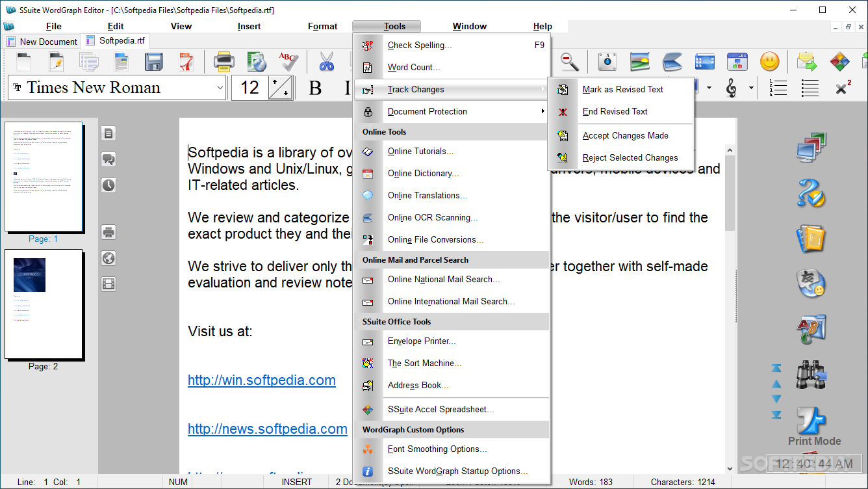
Task: Click the scissors cut icon
Action: [x=327, y=62]
